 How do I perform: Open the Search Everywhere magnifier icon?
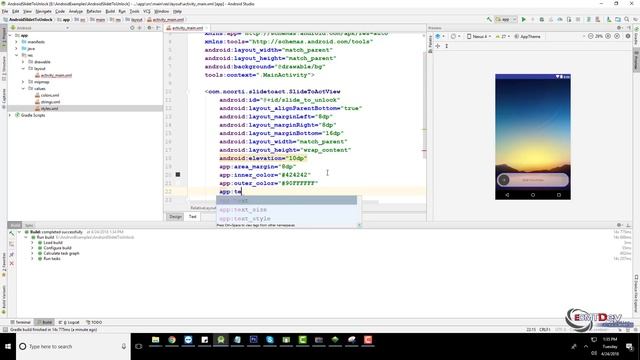[x=627, y=19]
